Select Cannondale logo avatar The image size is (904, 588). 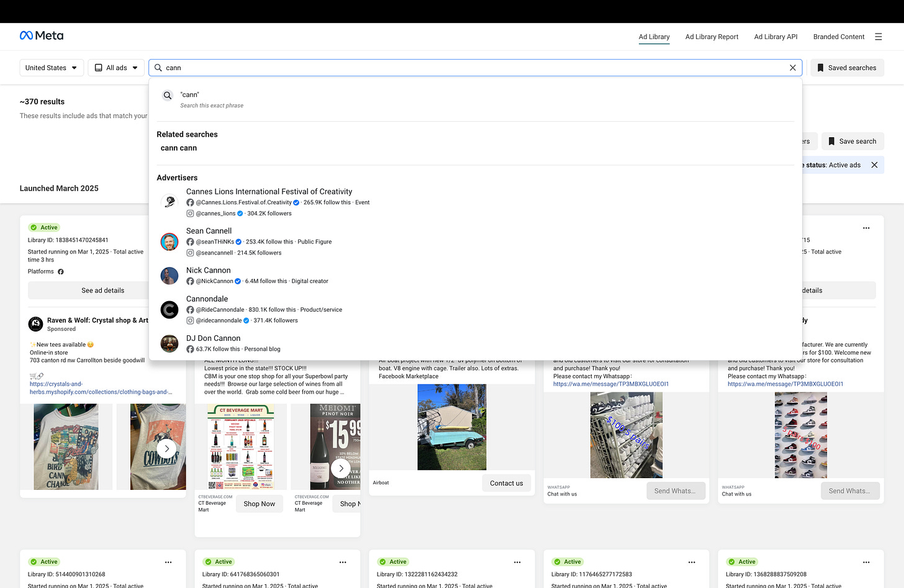tap(169, 309)
